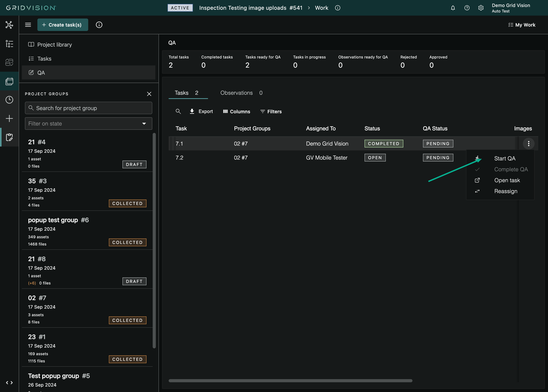This screenshot has height=392, width=548.
Task: Open the Filters panel
Action: pos(271,111)
